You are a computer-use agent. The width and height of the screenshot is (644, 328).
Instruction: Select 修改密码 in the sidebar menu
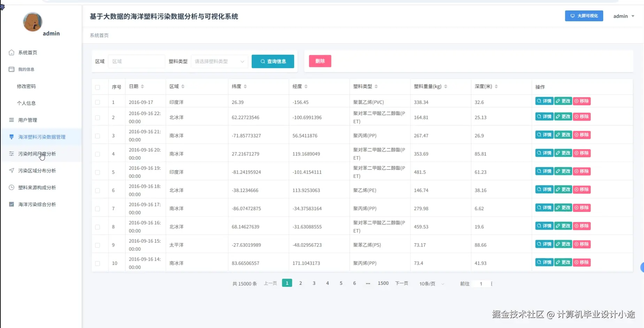pos(27,86)
